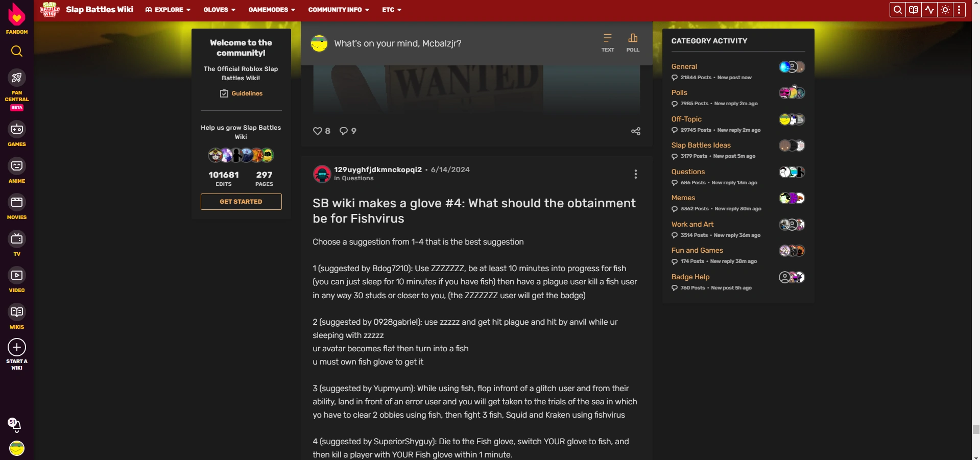Like the WANTED post with heart icon
The height and width of the screenshot is (460, 980).
coord(321,131)
